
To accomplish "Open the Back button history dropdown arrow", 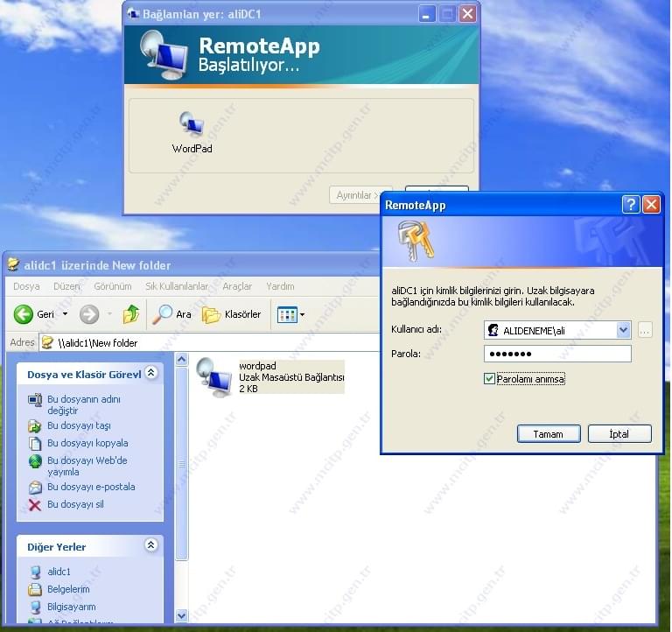I will (x=65, y=314).
